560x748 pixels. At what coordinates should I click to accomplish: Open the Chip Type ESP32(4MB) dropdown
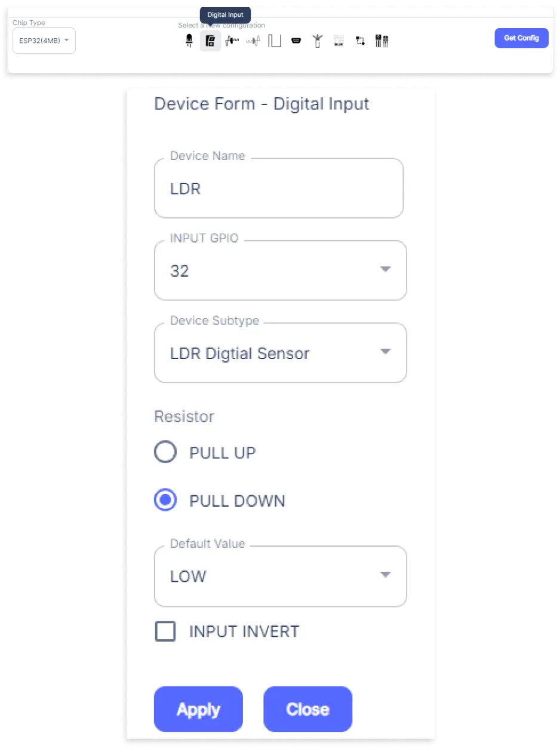click(44, 41)
